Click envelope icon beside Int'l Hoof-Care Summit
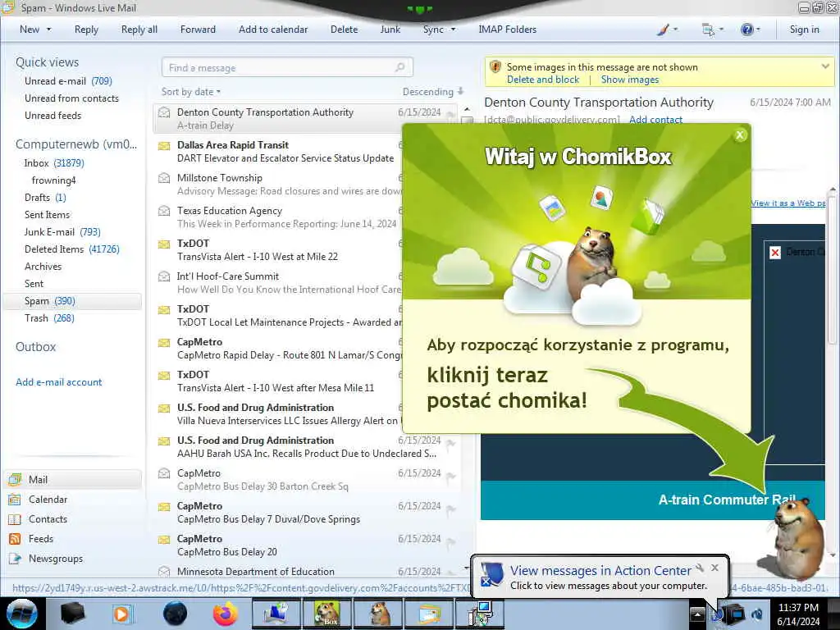840x630 pixels. pos(164,276)
